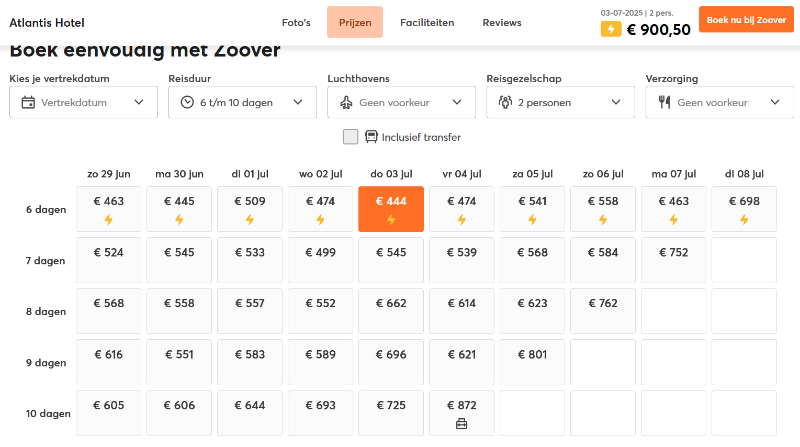
Task: Open the Faciliteiten tab
Action: pos(427,22)
